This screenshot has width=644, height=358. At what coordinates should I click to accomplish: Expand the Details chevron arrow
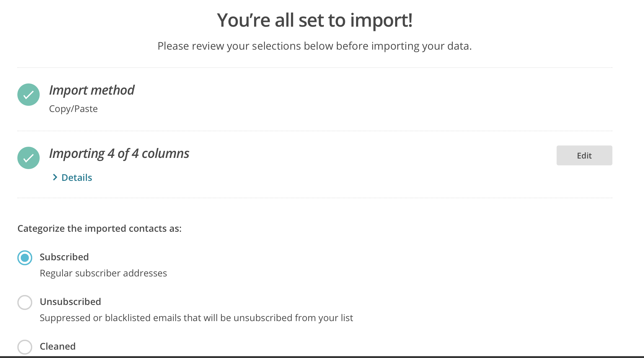pos(55,177)
